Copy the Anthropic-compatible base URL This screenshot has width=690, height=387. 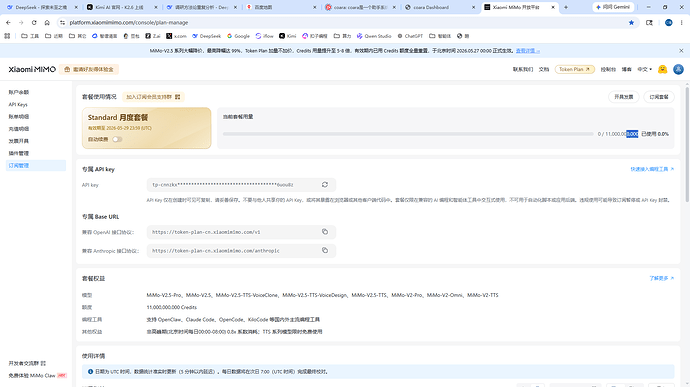point(325,251)
